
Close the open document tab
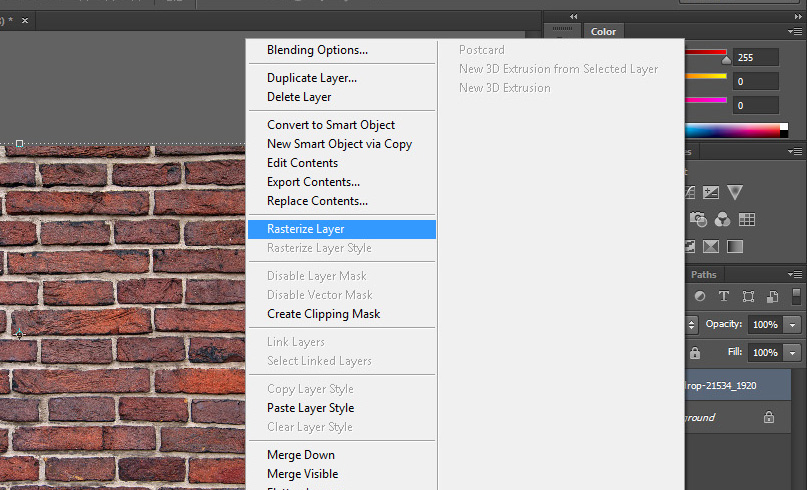pyautogui.click(x=25, y=20)
